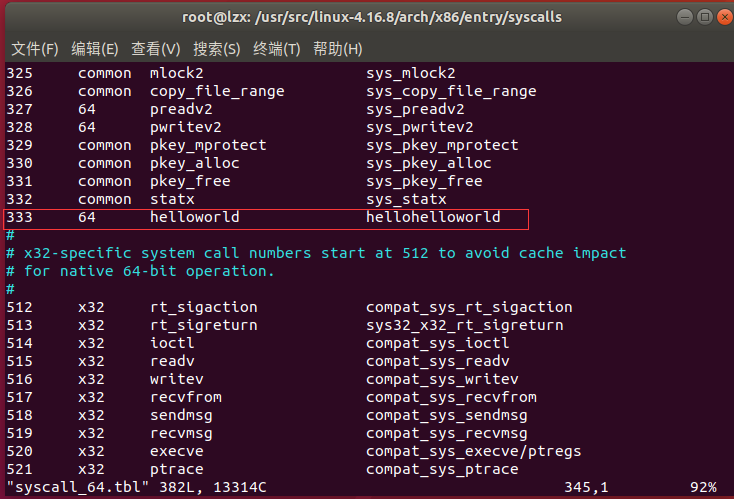Click the window title path text
734x499 pixels.
coord(372,17)
